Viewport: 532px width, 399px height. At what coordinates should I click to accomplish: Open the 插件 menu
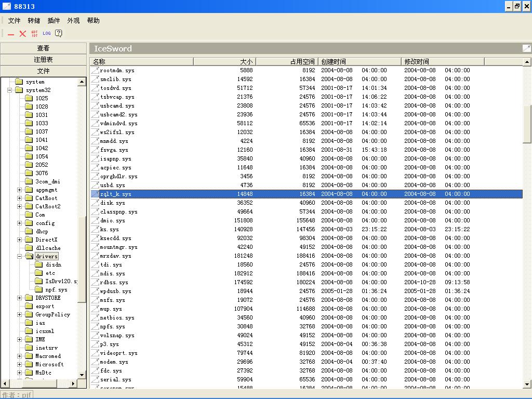(54, 21)
